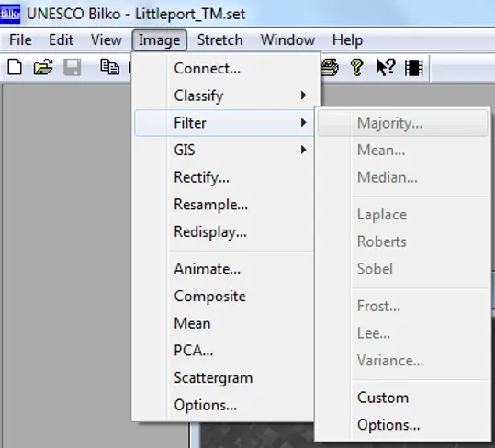Open the Edit menu
The image size is (495, 448).
click(61, 40)
